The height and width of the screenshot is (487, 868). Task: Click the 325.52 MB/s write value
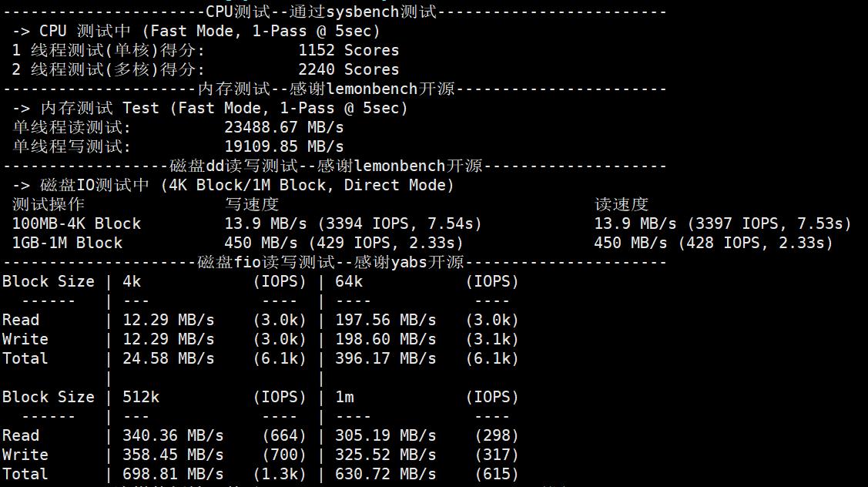[x=385, y=455]
